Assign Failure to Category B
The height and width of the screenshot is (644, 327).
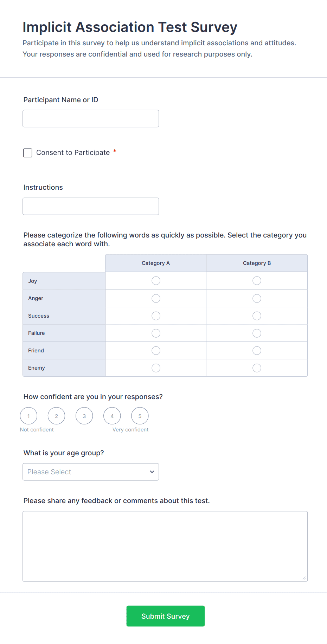257,333
